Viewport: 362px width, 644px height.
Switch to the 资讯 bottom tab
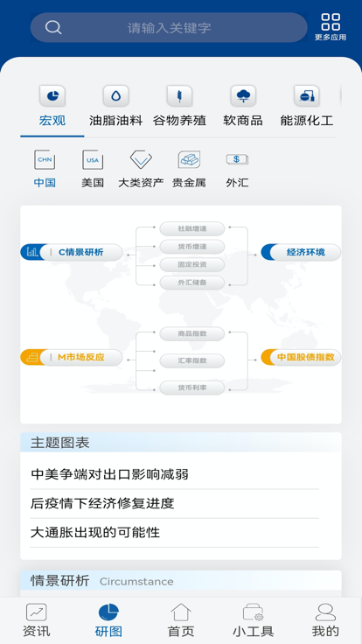coord(36,620)
